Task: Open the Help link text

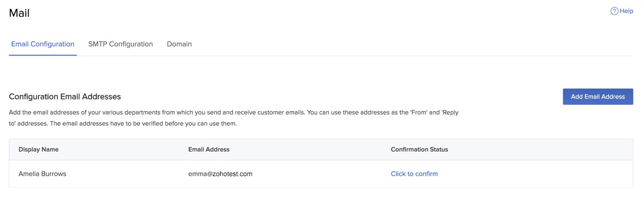Action: (x=626, y=11)
